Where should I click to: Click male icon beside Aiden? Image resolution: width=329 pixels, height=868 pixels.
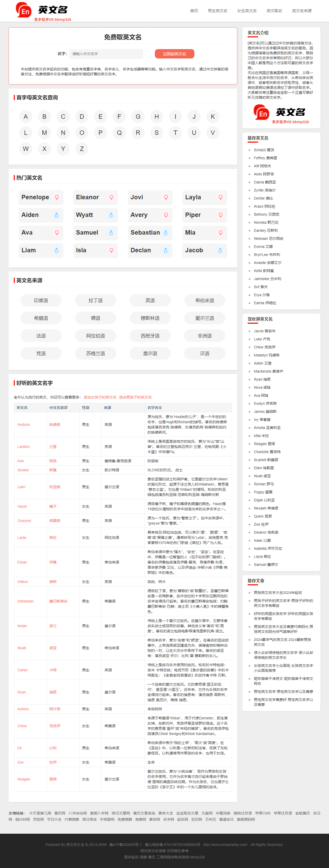click(57, 215)
